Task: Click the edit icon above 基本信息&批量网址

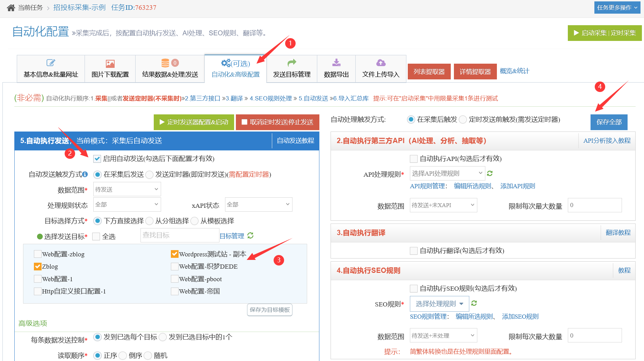Action: pyautogui.click(x=51, y=63)
